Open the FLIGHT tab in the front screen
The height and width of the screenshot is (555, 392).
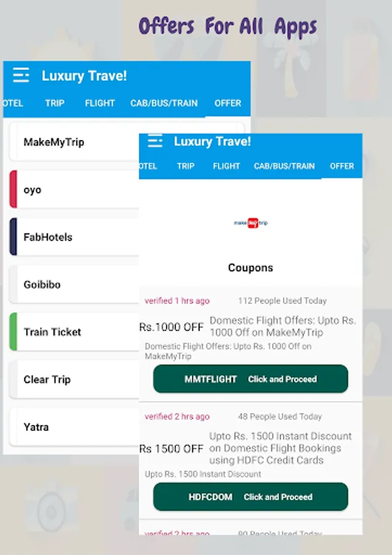(226, 166)
